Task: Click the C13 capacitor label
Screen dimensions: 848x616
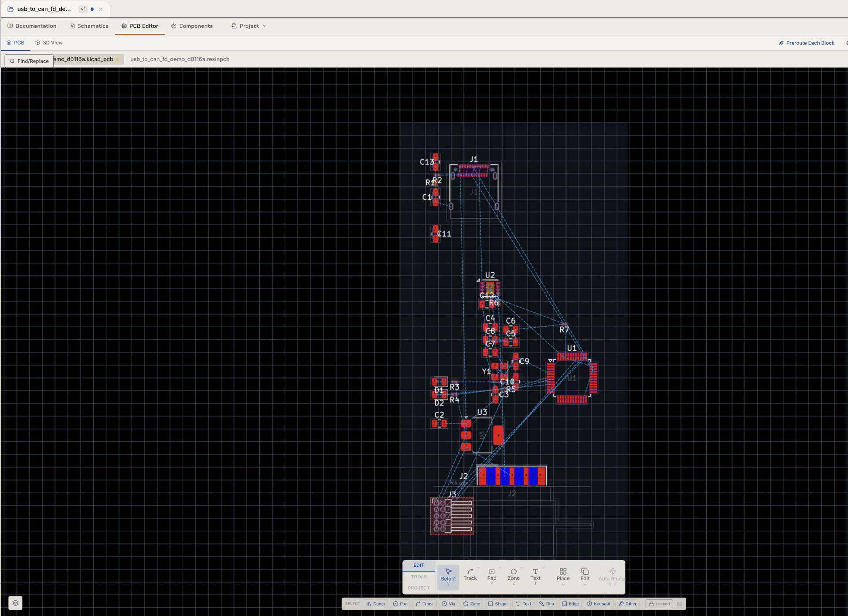Action: (x=427, y=162)
